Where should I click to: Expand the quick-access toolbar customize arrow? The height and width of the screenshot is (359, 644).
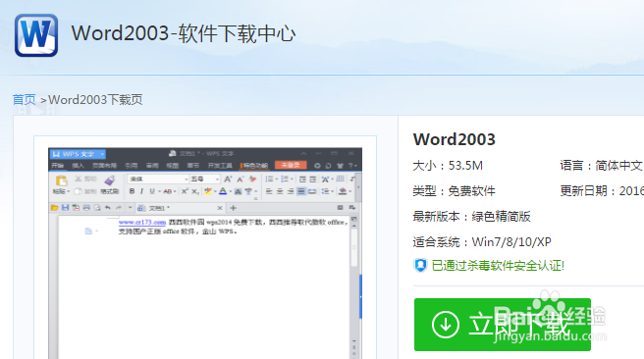point(130,208)
